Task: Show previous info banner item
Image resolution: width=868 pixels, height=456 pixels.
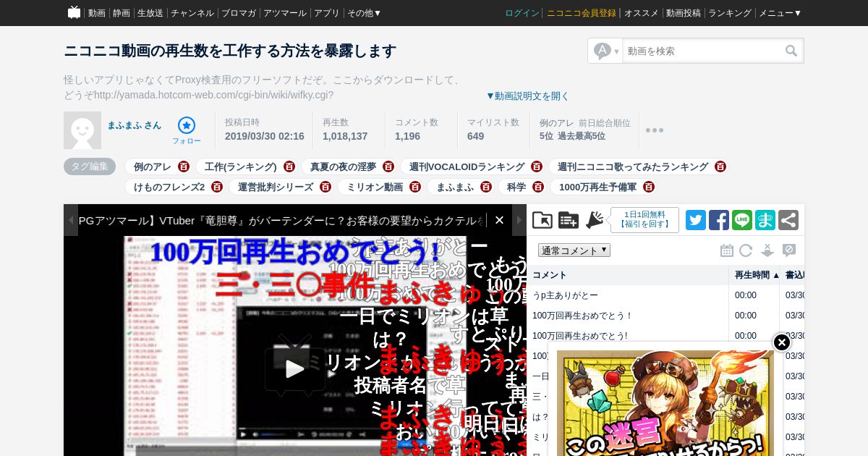Action: [71, 220]
